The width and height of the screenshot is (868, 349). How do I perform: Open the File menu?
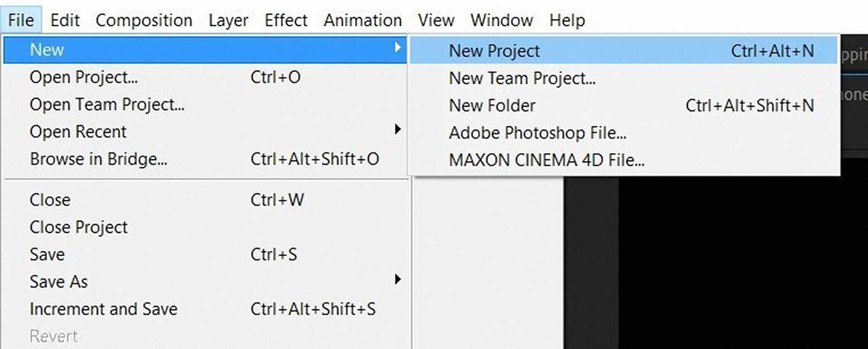(x=21, y=21)
